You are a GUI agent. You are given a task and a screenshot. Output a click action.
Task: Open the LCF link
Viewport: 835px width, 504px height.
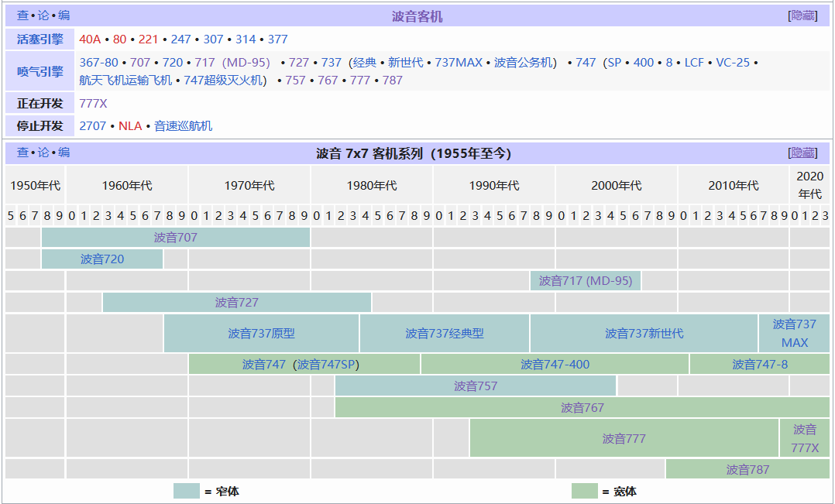pyautogui.click(x=694, y=63)
